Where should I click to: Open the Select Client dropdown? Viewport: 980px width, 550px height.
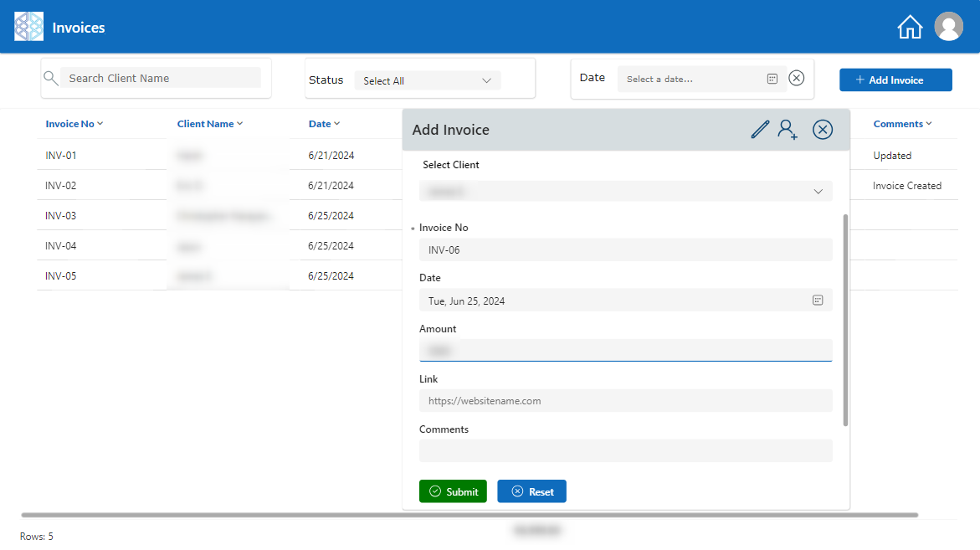click(x=625, y=192)
